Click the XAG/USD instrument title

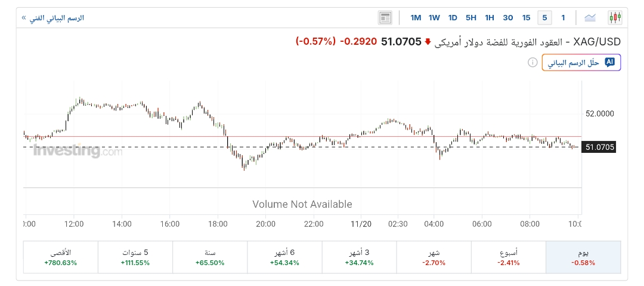pos(597,42)
